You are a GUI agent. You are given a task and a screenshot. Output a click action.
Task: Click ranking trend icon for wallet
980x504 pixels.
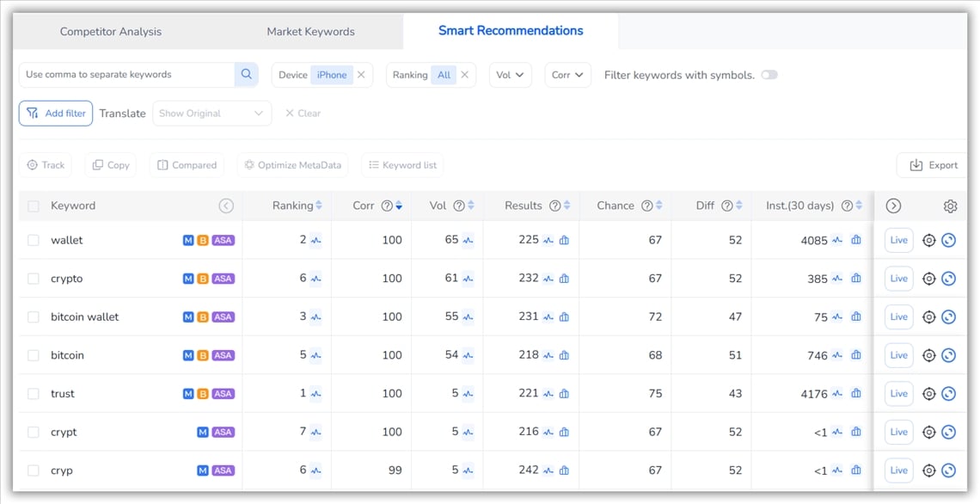click(x=316, y=241)
